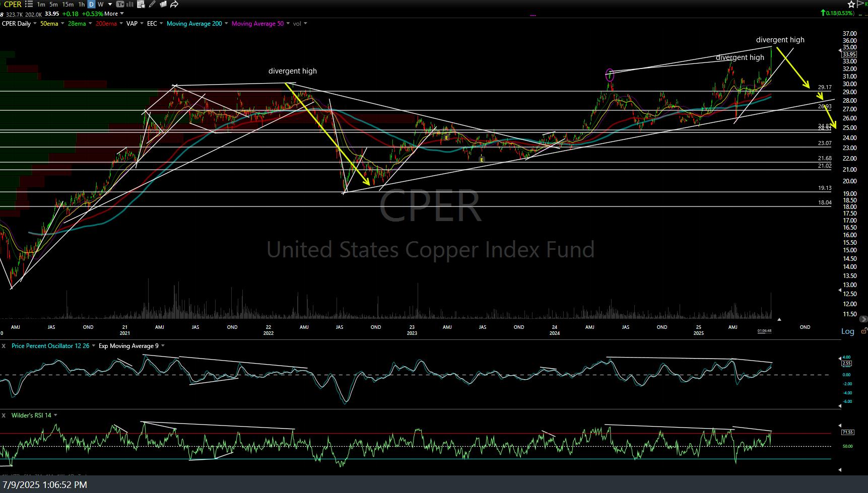The image size is (868, 493).
Task: Click the calendar-plus add panel icon
Action: coord(141,5)
